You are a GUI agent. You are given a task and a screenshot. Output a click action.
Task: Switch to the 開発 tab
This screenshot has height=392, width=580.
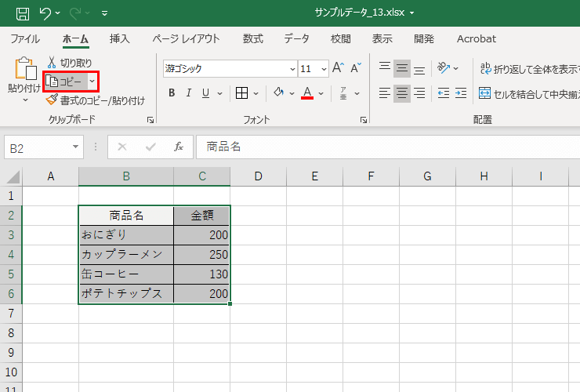[x=424, y=39]
